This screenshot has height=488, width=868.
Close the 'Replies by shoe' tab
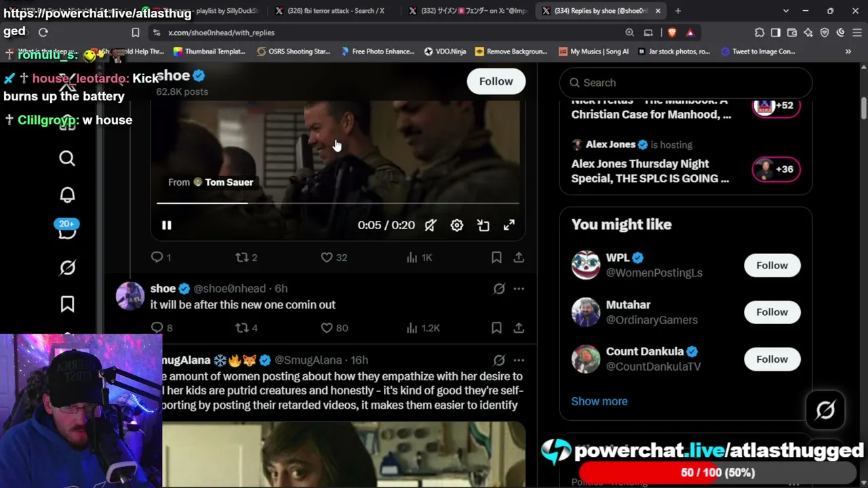coord(658,11)
